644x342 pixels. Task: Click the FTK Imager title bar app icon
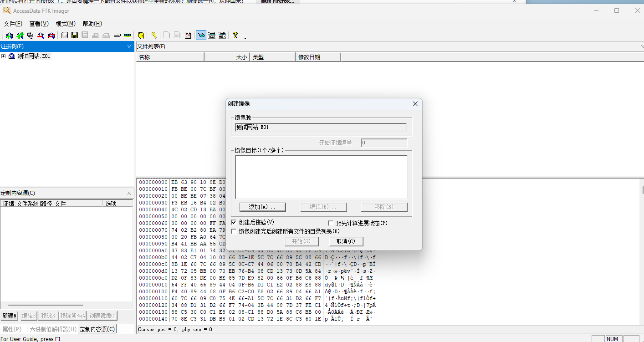pyautogui.click(x=6, y=10)
